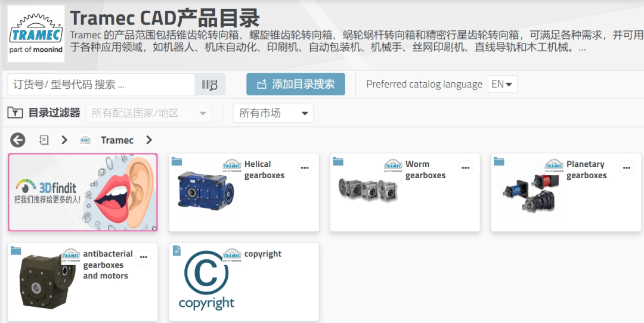This screenshot has width=644, height=323.
Task: Click the back arrow navigation button
Action: click(18, 140)
